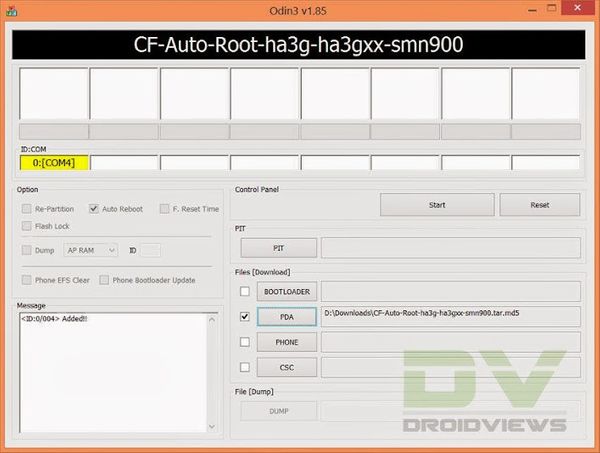This screenshot has height=453, width=600.
Task: Click the CSC file button
Action: click(x=287, y=367)
